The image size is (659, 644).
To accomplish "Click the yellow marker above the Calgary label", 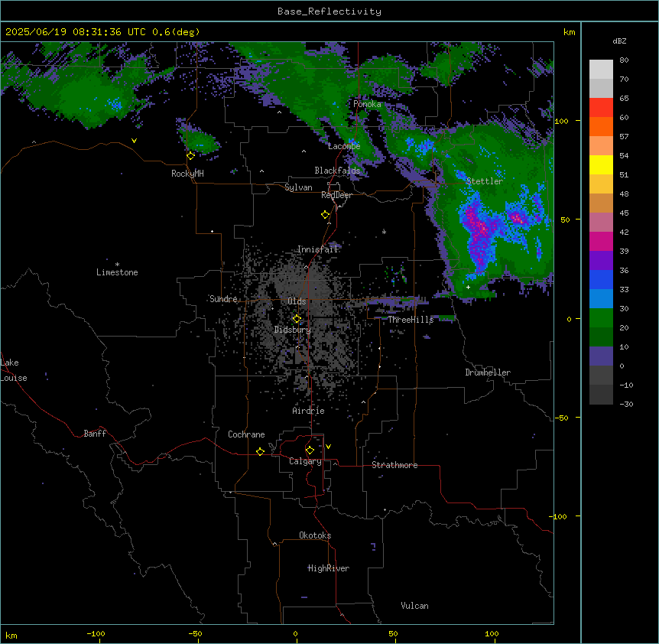I will tap(310, 450).
